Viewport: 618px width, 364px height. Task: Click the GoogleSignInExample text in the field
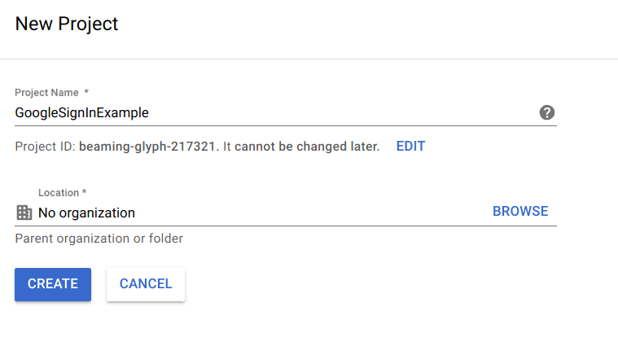81,112
